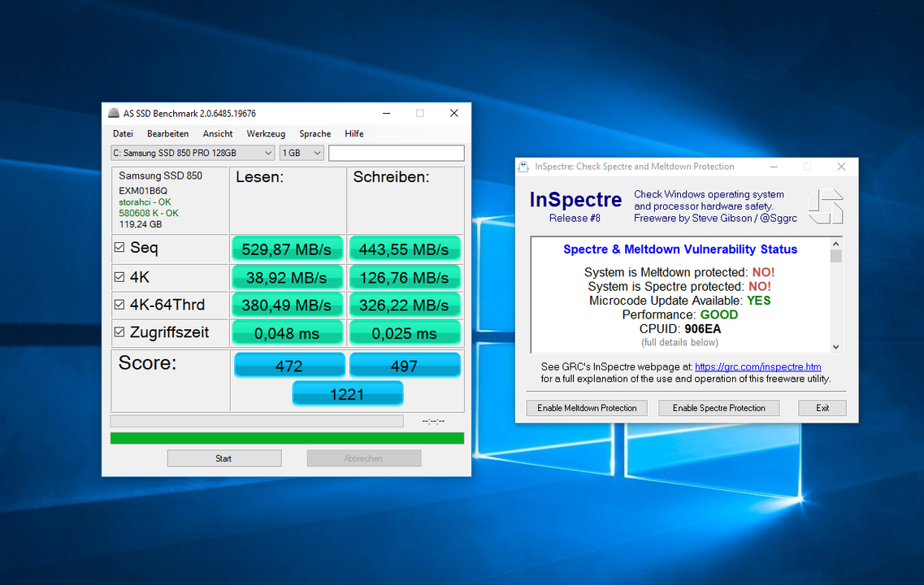Open the Sprache menu
Screen dimensions: 924x585
[315, 134]
